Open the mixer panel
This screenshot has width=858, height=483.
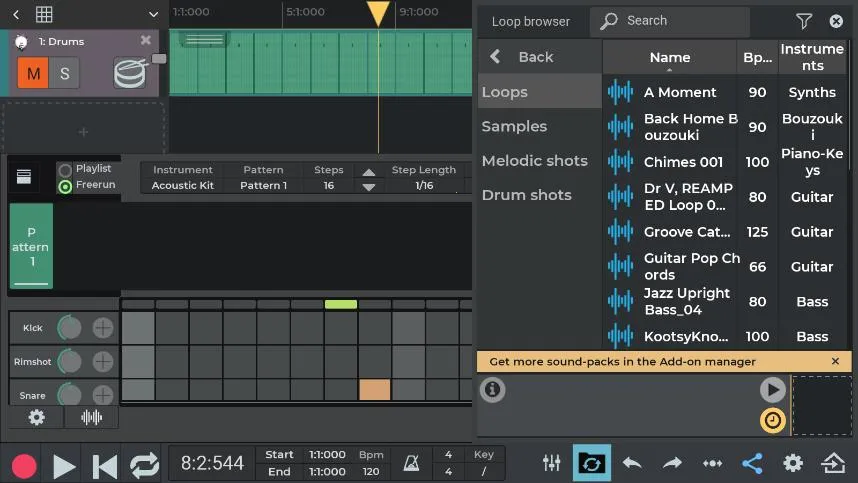pyautogui.click(x=551, y=463)
